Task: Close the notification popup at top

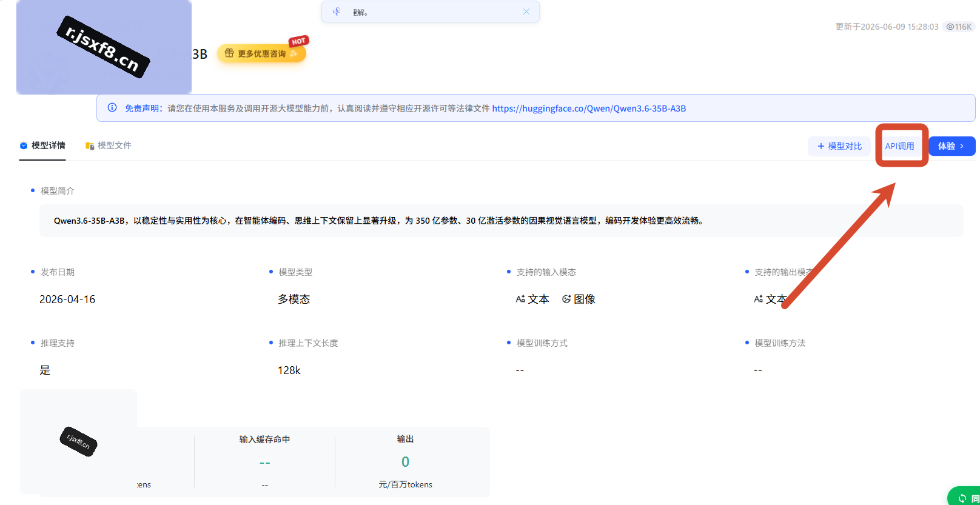Action: coord(526,12)
